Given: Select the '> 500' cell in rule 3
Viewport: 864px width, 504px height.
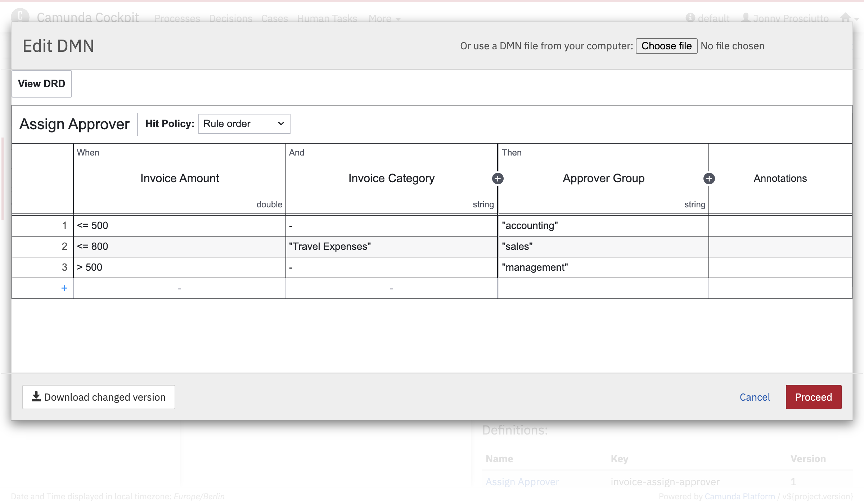Looking at the screenshot, I should (179, 267).
